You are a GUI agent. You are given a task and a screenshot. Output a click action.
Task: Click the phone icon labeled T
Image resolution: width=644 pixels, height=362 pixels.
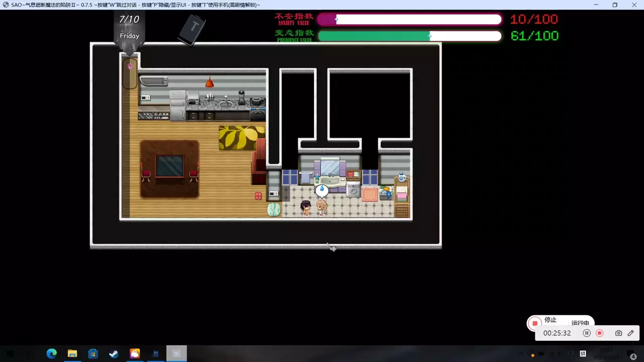point(193,29)
